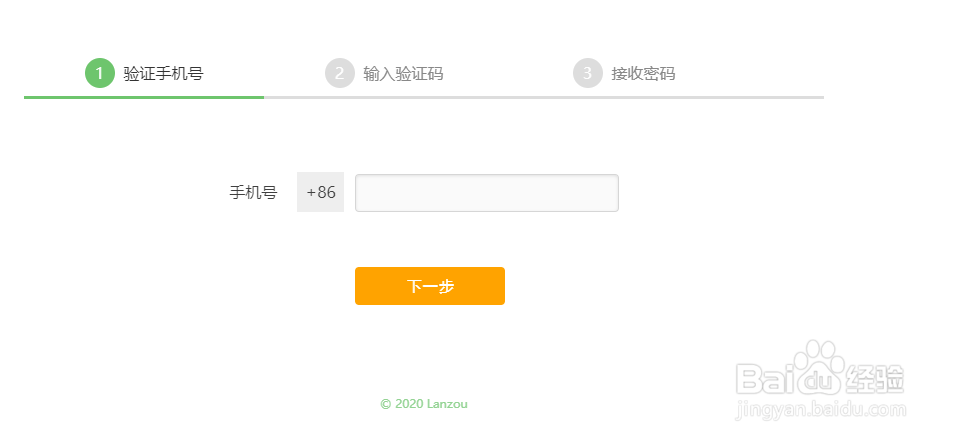Select the 验证手机号 step label
The image size is (959, 442).
pyautogui.click(x=163, y=74)
